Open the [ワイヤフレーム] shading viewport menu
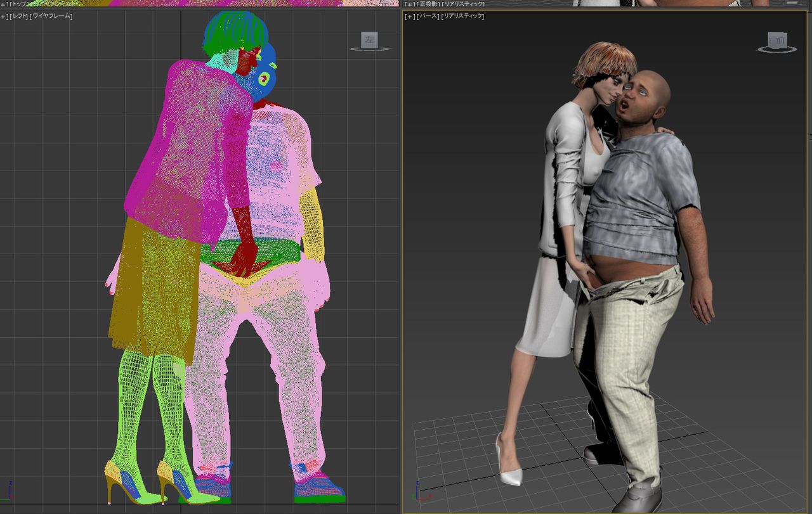This screenshot has width=812, height=514. coord(51,16)
